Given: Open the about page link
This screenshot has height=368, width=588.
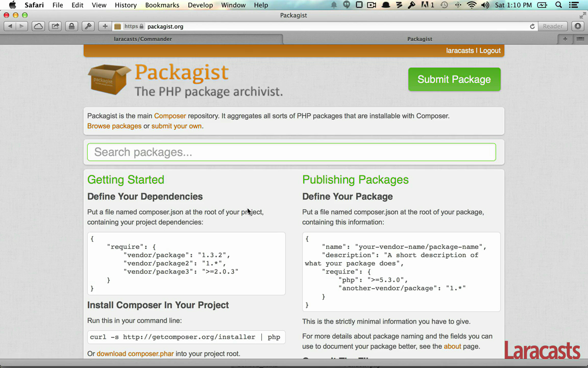Looking at the screenshot, I should (x=452, y=346).
